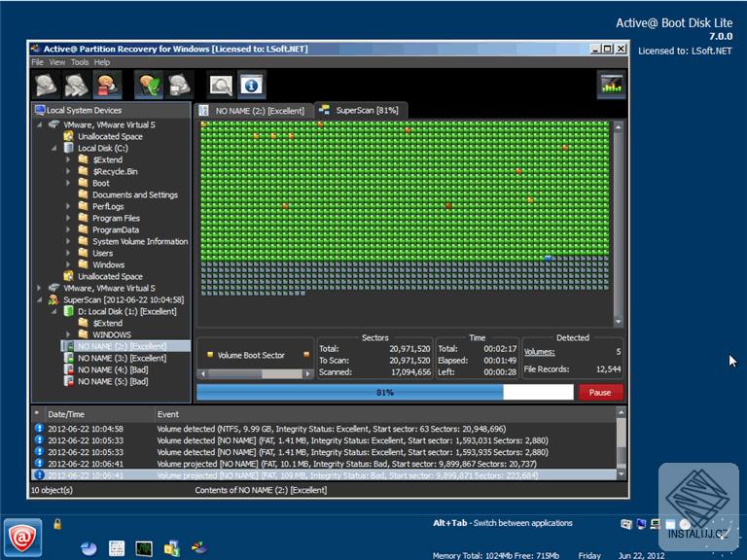Collapse the Local Disk (C:) tree node
The height and width of the screenshot is (560, 747).
click(x=54, y=148)
